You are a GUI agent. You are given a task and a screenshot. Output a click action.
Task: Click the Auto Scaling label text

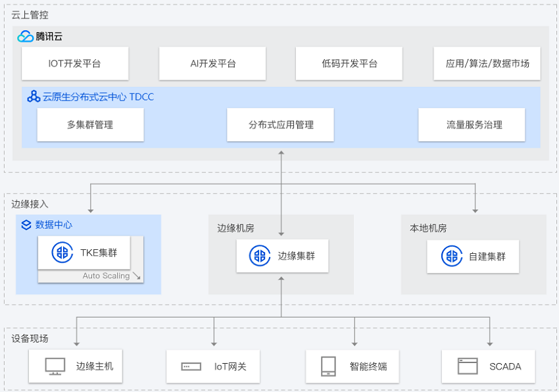[107, 276]
